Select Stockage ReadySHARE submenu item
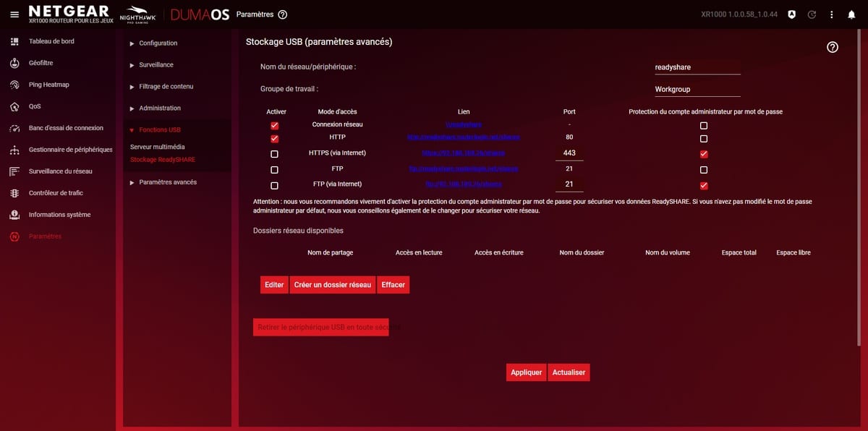 (x=163, y=159)
